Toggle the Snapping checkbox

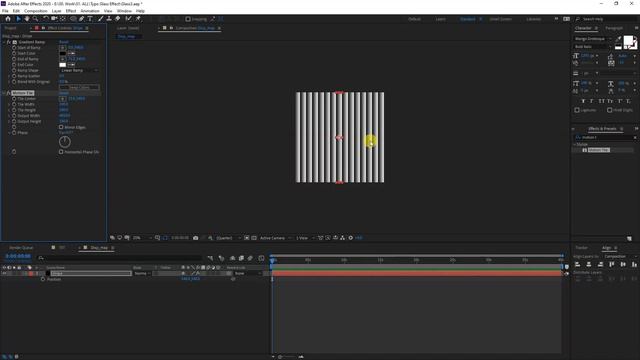click(x=188, y=19)
